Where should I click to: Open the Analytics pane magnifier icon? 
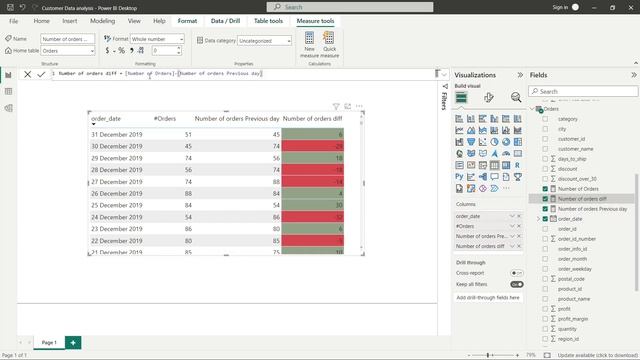516,98
